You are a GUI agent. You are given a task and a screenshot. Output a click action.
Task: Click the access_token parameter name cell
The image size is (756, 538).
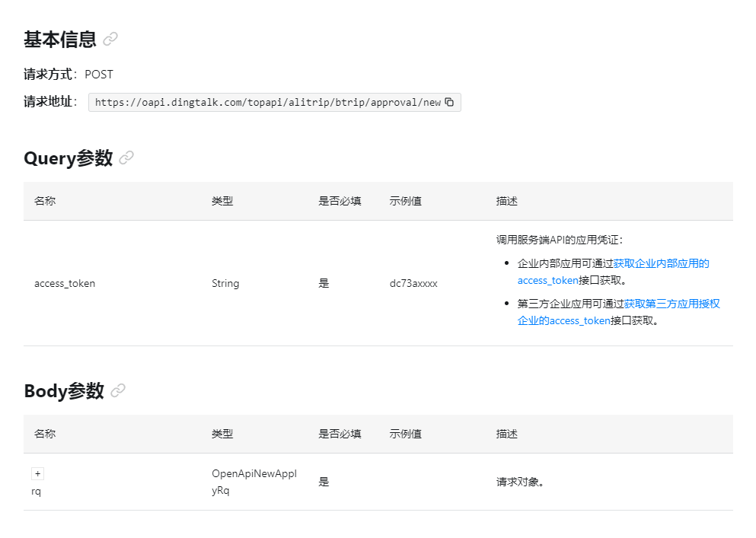point(65,283)
